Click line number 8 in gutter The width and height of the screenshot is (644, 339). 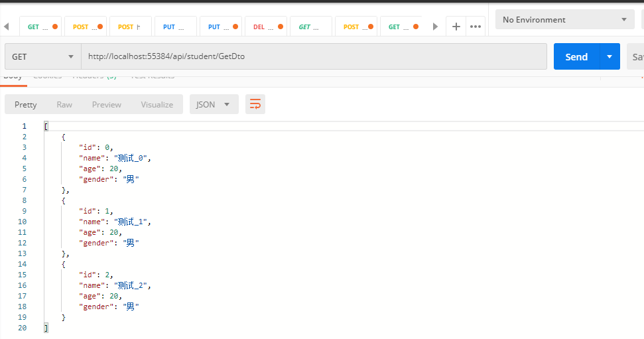pyautogui.click(x=25, y=200)
